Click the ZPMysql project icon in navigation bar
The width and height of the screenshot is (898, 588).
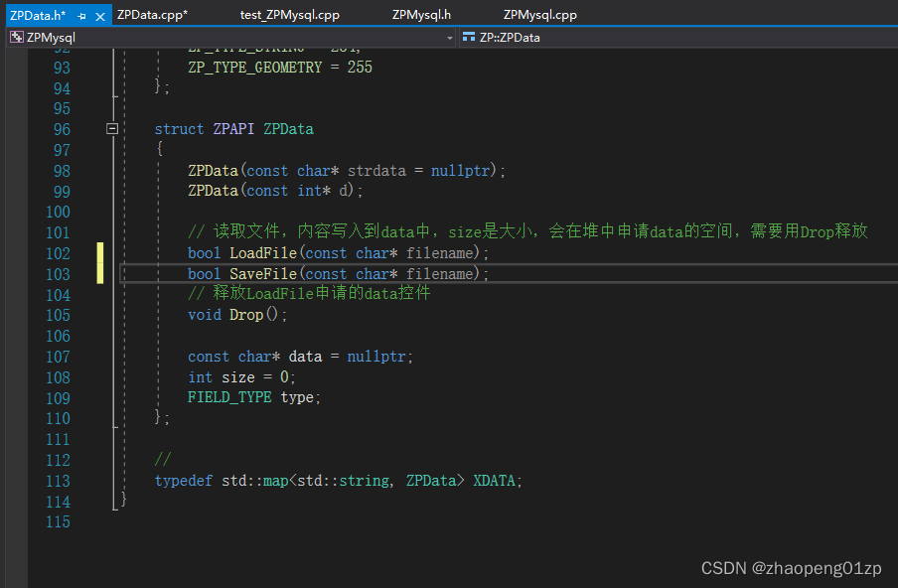[16, 38]
